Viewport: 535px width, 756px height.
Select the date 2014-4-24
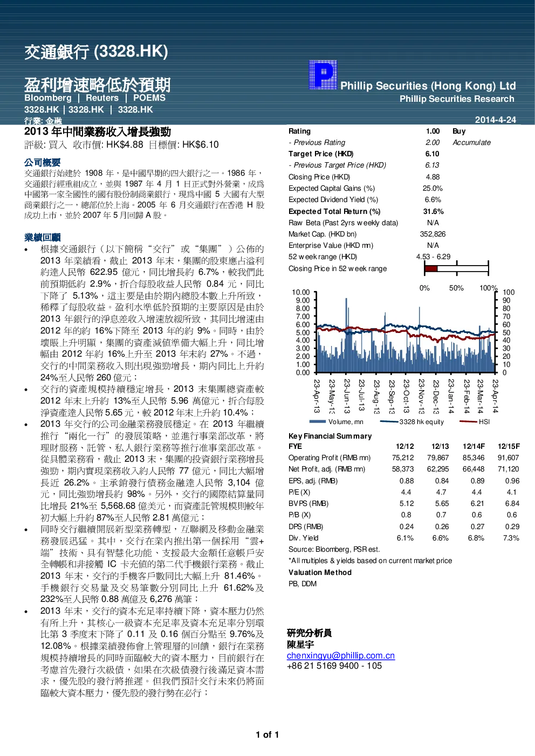tap(495, 120)
